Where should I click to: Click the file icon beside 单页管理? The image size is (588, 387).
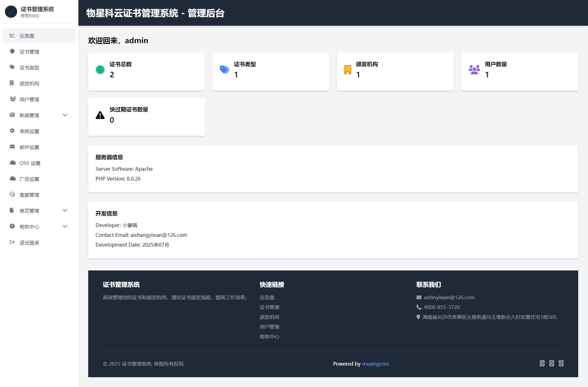[x=12, y=210]
